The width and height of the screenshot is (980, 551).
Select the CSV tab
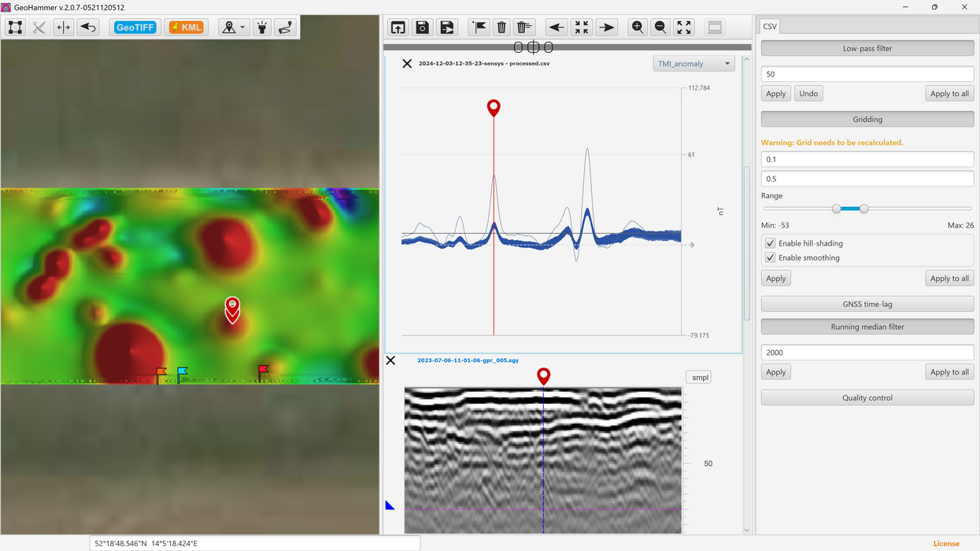769,27
